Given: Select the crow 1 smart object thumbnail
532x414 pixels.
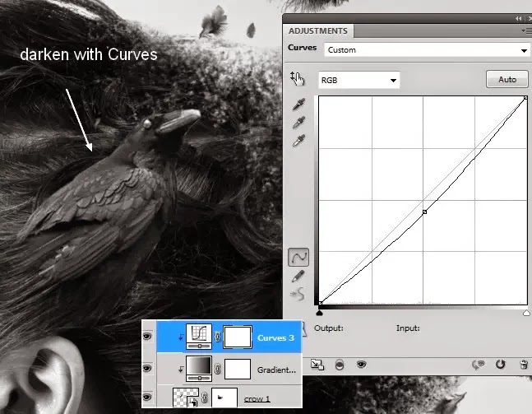Looking at the screenshot, I should pos(186,398).
